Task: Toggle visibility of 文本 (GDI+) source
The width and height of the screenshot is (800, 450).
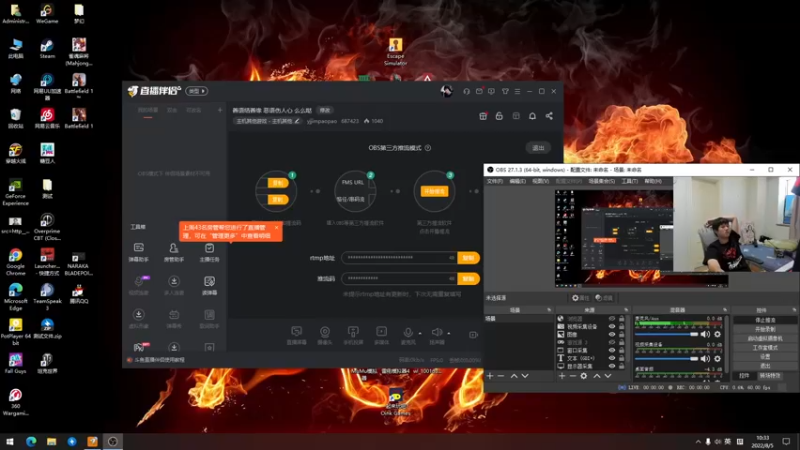Action: (x=612, y=358)
